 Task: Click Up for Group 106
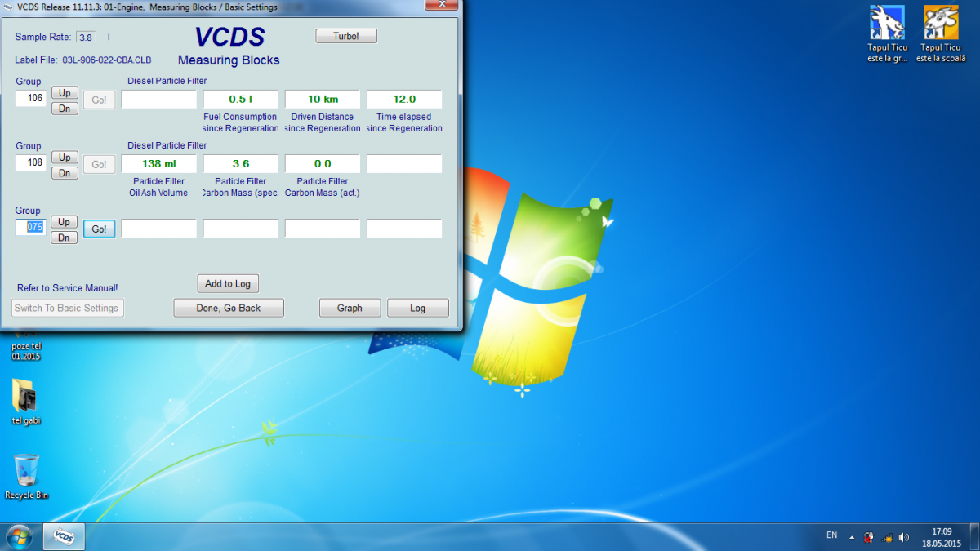[65, 93]
